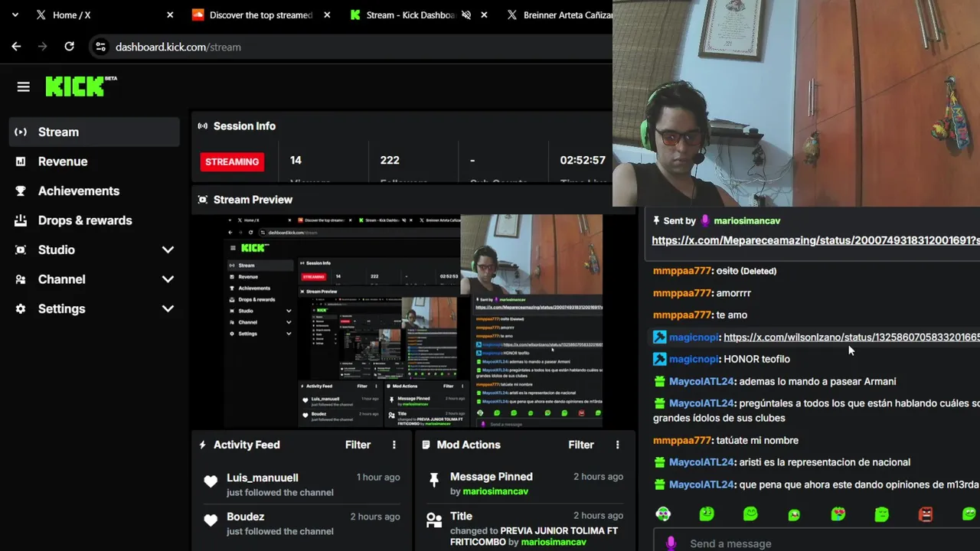Image resolution: width=980 pixels, height=551 pixels.
Task: Expand the Settings section chevron
Action: tap(168, 308)
